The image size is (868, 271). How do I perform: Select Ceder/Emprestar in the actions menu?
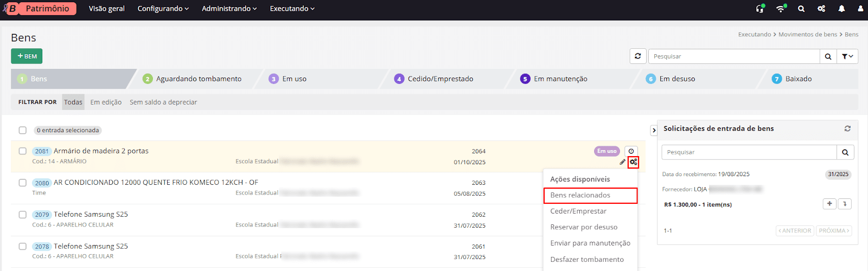point(578,211)
